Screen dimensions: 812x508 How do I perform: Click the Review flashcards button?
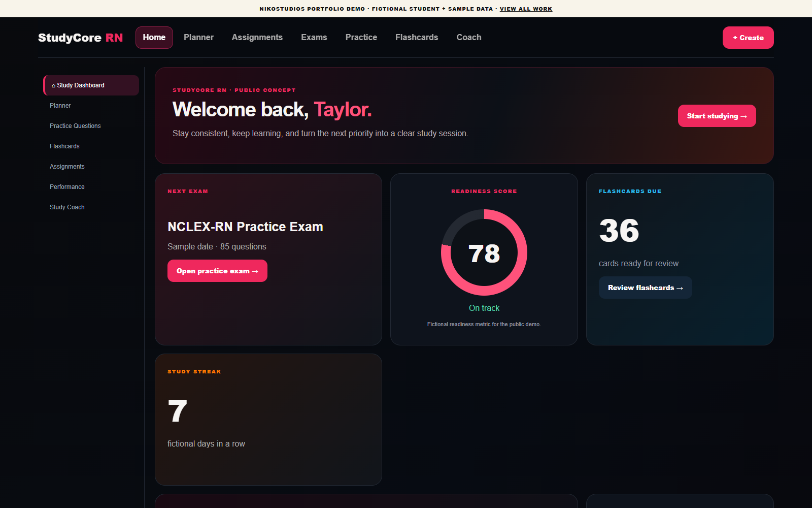tap(645, 288)
